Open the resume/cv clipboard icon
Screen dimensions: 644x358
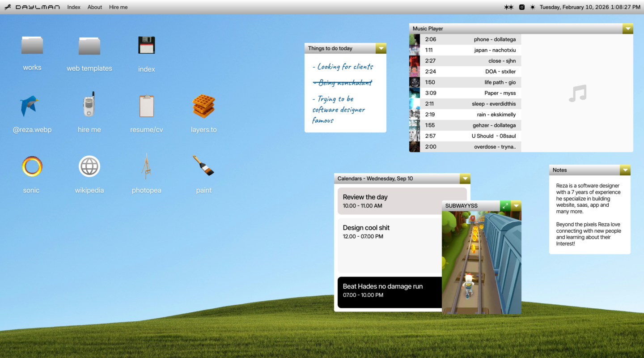point(146,106)
